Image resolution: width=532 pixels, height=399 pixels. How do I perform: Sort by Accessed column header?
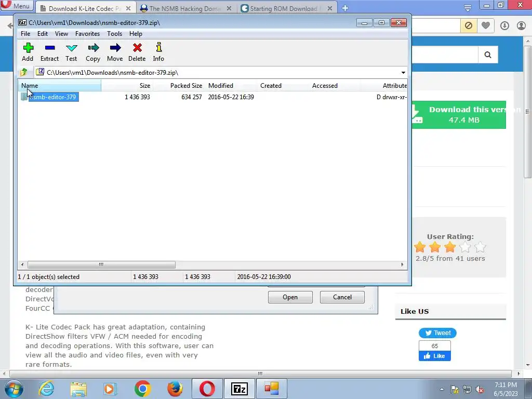click(x=335, y=86)
